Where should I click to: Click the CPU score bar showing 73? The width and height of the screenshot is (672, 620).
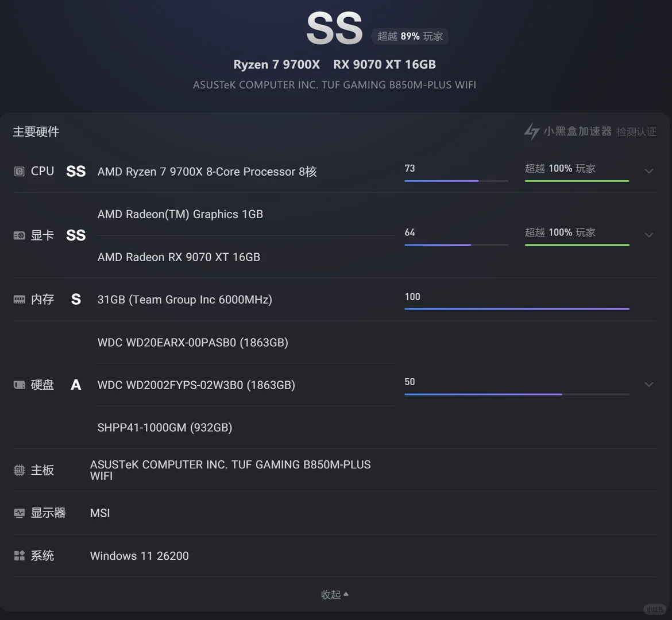[456, 180]
